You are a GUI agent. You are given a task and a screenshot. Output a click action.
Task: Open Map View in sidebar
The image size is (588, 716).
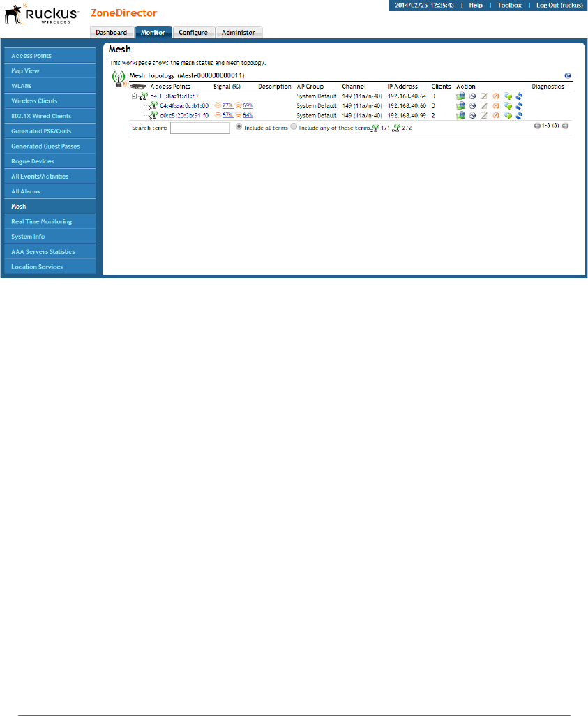point(50,70)
